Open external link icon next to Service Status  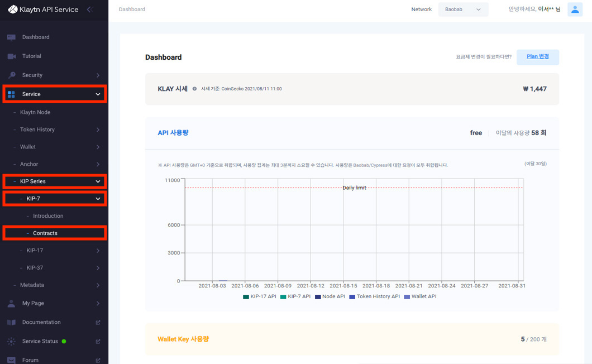coord(98,341)
